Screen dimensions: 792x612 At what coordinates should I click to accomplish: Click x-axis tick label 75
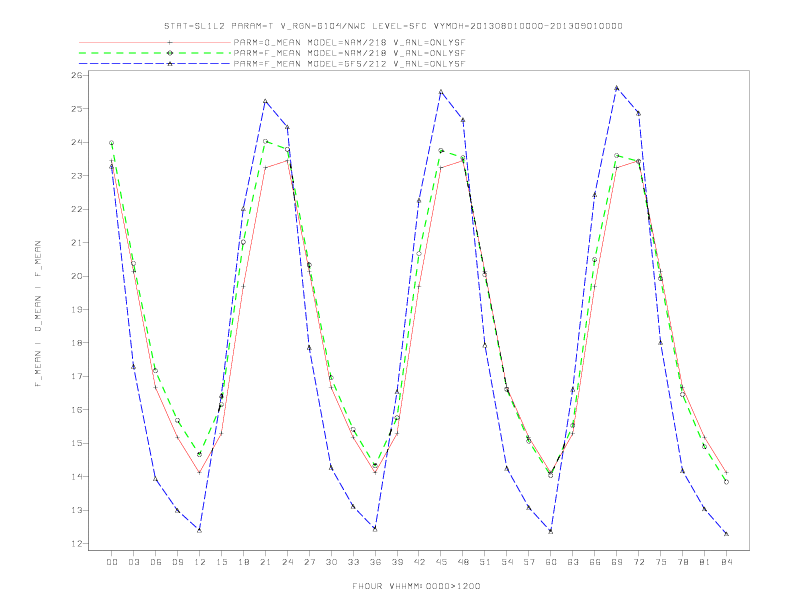click(661, 562)
